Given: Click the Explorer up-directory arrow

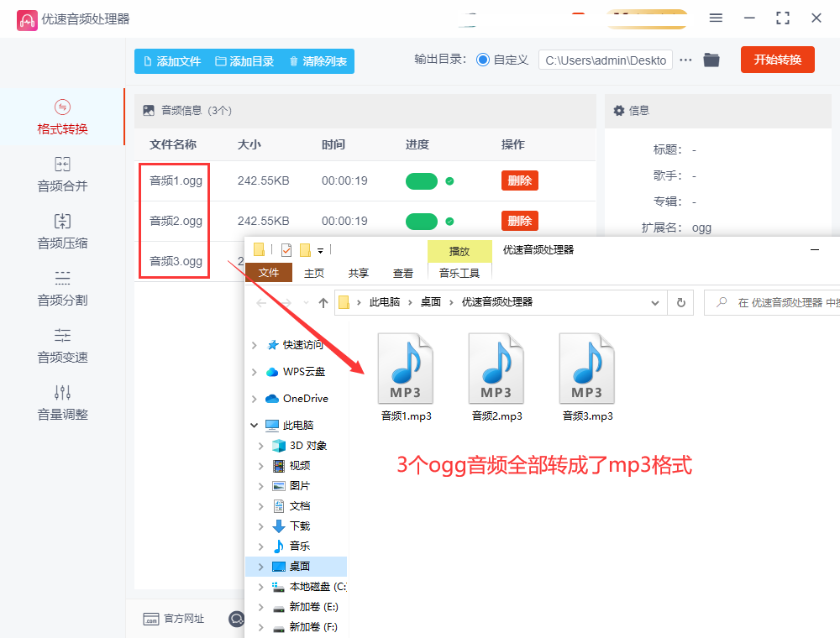Looking at the screenshot, I should click(323, 303).
